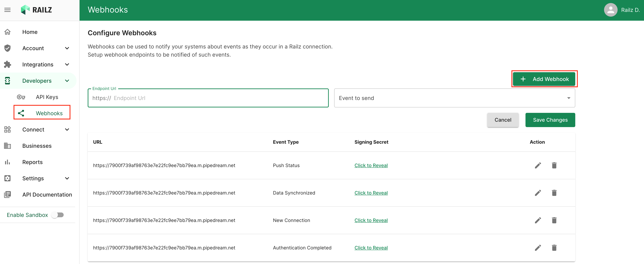Delete the Push Status webhook
The width and height of the screenshot is (644, 264).
pyautogui.click(x=554, y=165)
